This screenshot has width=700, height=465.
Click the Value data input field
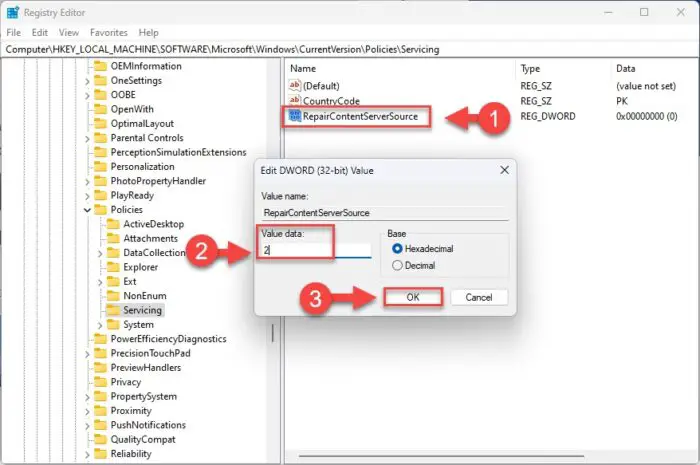tap(316, 250)
